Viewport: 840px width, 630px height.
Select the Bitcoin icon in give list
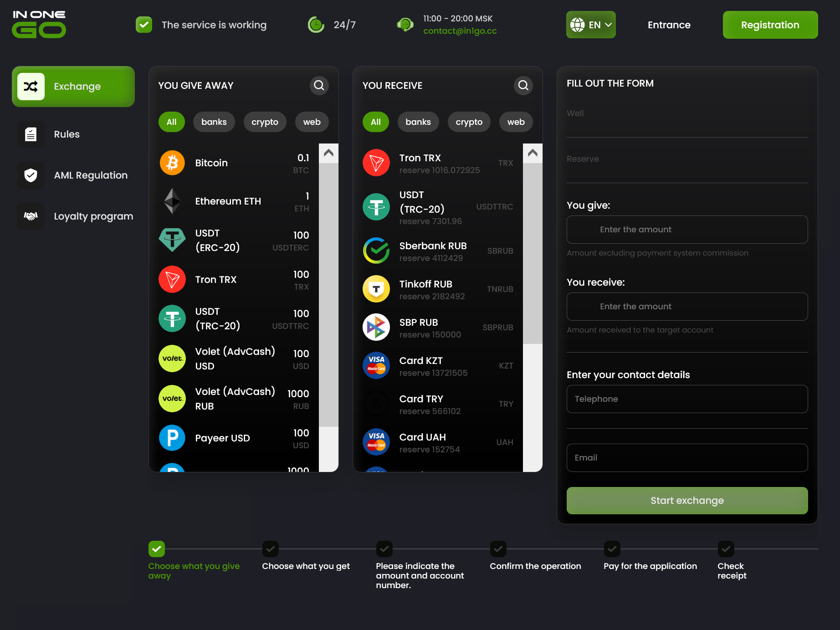click(x=172, y=163)
